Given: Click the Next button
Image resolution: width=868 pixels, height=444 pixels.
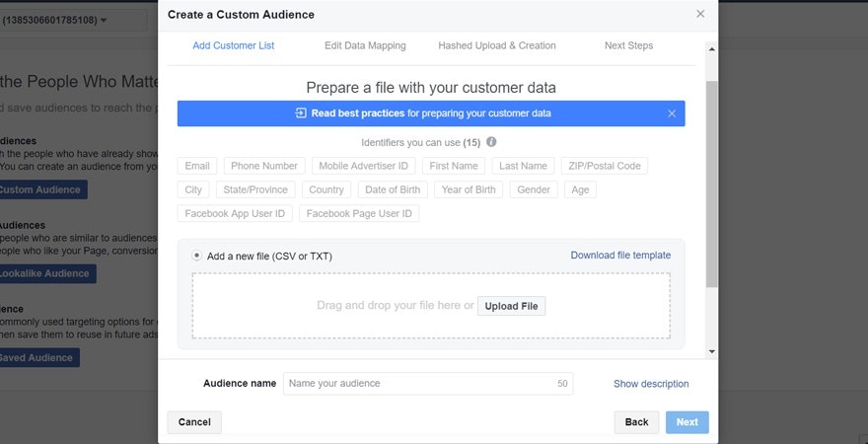Looking at the screenshot, I should click(x=687, y=422).
